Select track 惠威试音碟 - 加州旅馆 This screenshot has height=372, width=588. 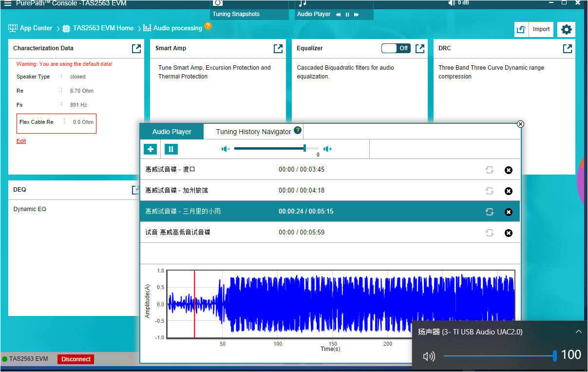[330, 191]
